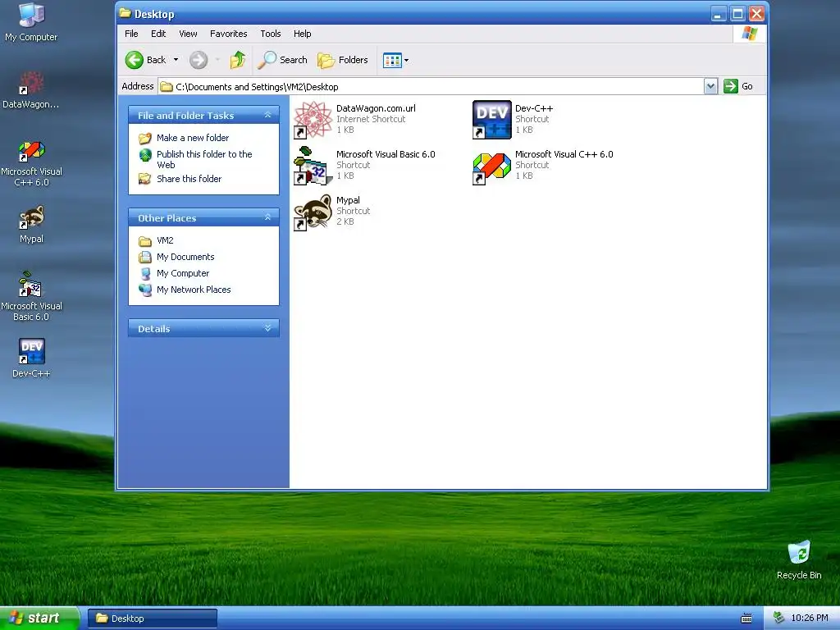Click Make a new folder
This screenshot has height=630, width=840.
[192, 138]
